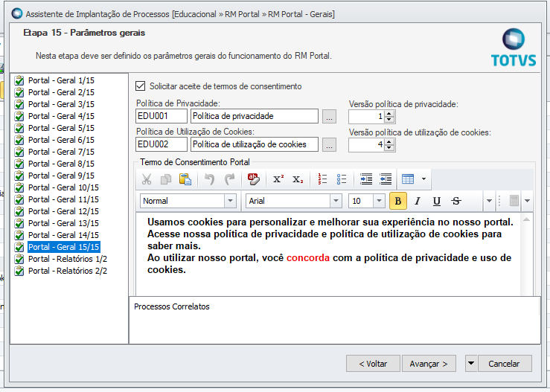Select the Portal - Geral 15/15 step
Screen dimensions: 550x392
pos(64,247)
